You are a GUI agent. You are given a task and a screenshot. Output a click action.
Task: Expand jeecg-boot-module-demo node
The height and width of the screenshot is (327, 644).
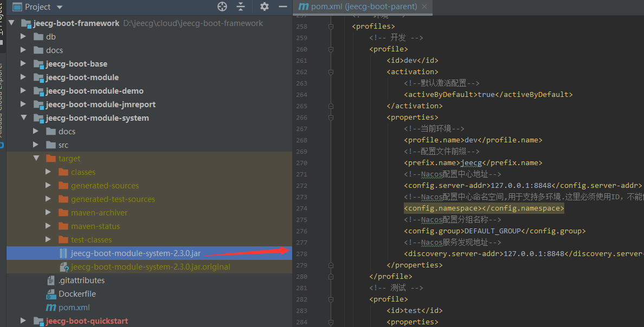coord(23,90)
